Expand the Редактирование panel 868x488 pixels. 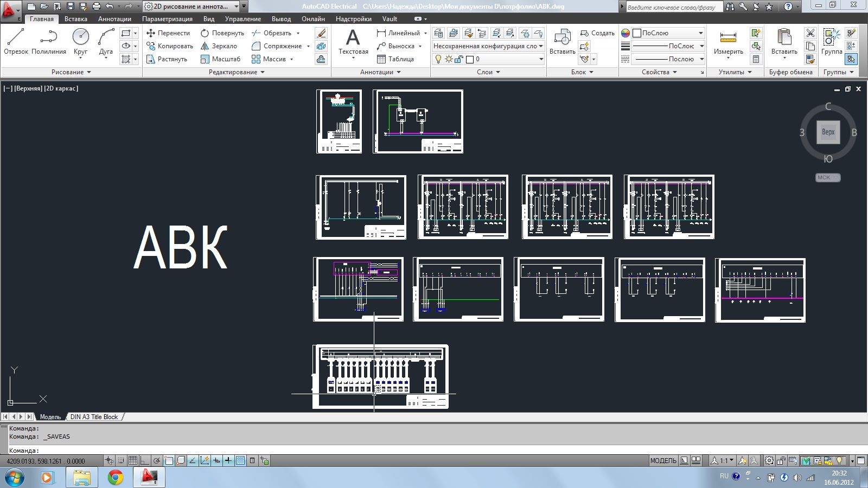[x=237, y=72]
